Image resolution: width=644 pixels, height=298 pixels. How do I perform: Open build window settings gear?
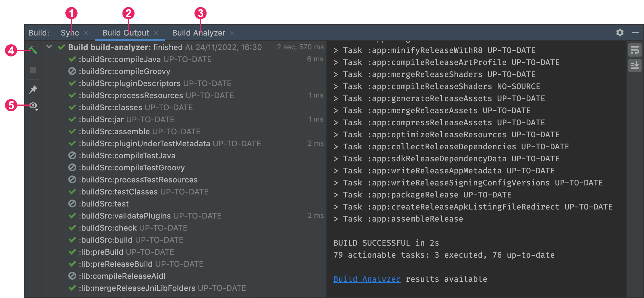620,33
